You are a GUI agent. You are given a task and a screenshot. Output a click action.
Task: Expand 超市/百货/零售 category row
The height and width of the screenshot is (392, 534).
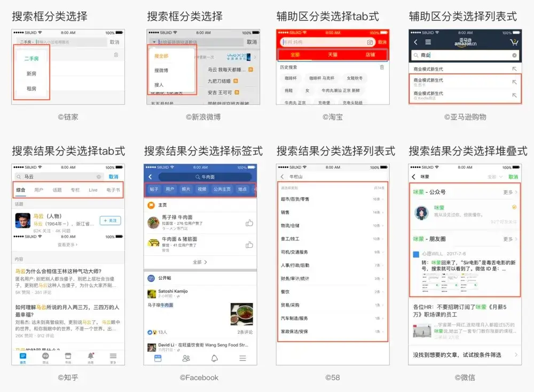pos(332,199)
